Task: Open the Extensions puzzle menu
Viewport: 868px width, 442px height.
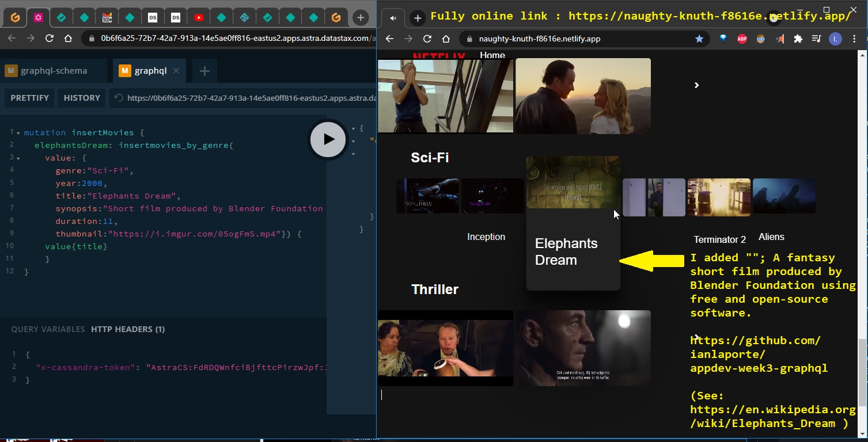Action: pos(798,39)
